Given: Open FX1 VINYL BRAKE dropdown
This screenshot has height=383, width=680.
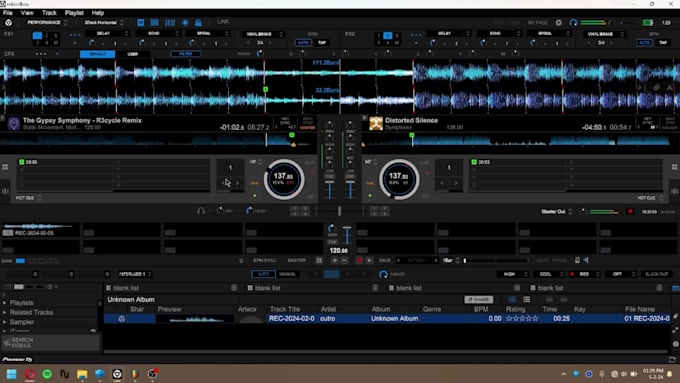Looking at the screenshot, I should click(x=262, y=34).
